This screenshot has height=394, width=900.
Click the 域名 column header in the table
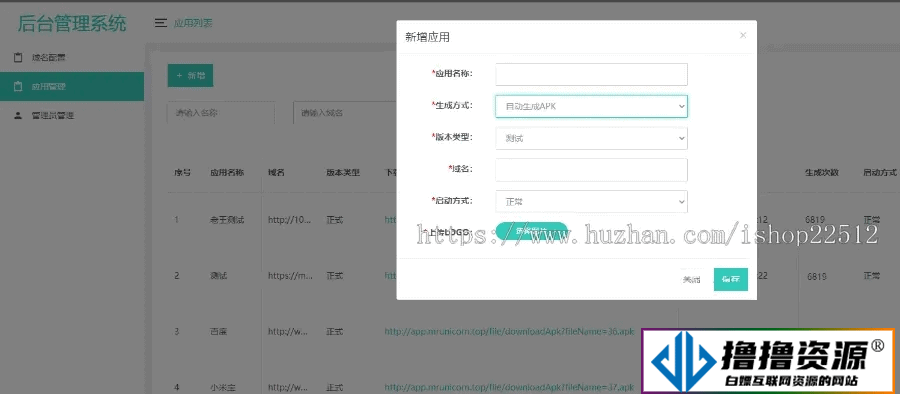[276, 172]
